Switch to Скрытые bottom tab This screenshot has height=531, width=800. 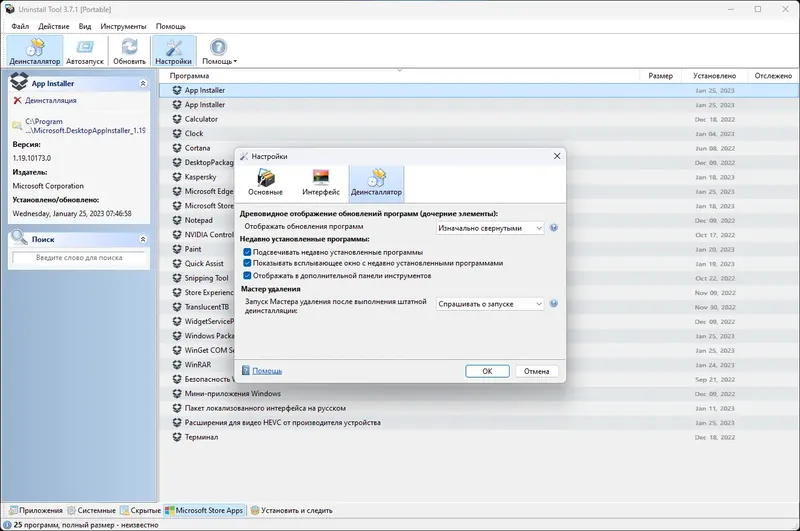tap(140, 510)
